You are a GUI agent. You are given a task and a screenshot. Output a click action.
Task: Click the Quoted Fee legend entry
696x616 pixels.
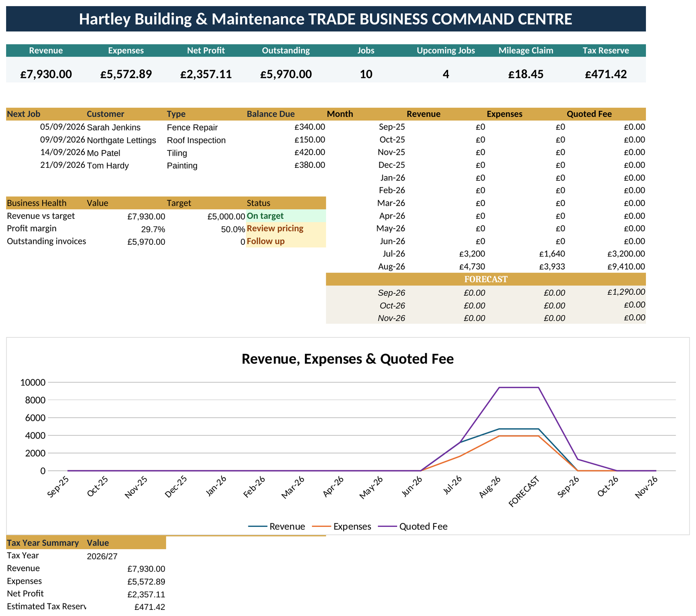point(413,526)
